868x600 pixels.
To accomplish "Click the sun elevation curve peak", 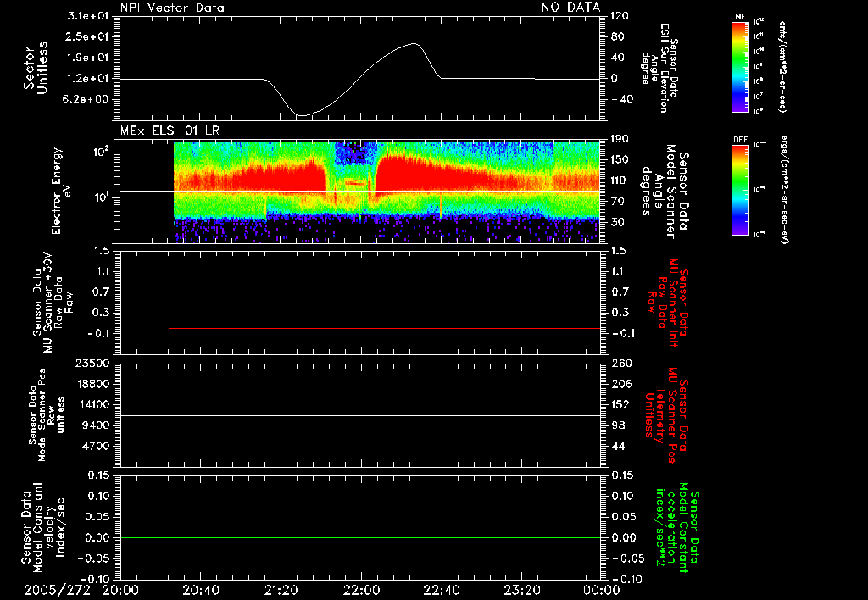I will 414,43.
